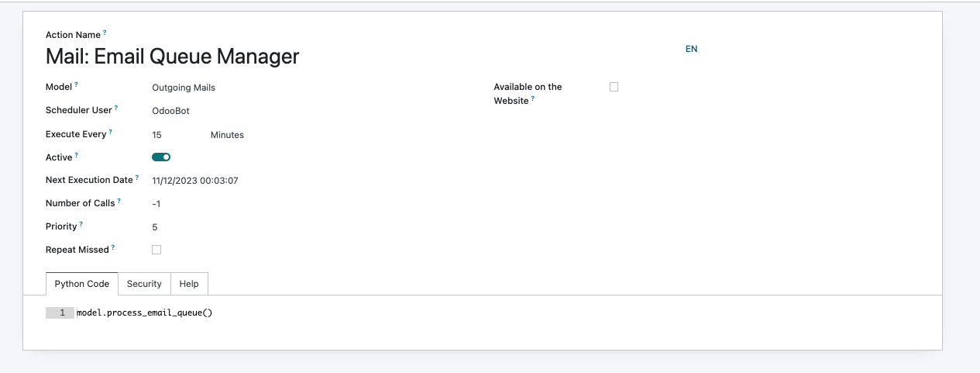
Task: Click the help icon next to Available on the Website
Action: (533, 98)
